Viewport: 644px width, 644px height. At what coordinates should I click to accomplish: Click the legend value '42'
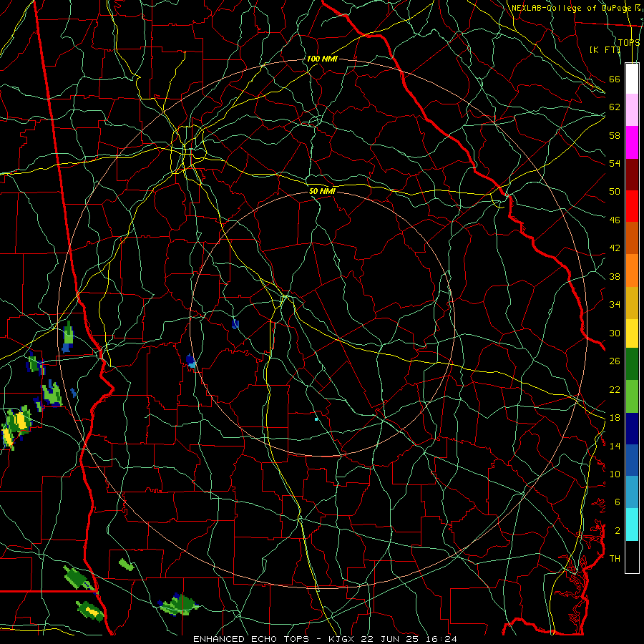615,248
